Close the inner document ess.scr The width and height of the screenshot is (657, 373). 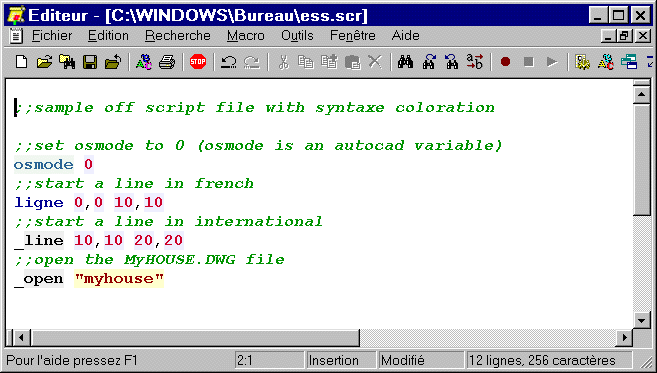642,36
